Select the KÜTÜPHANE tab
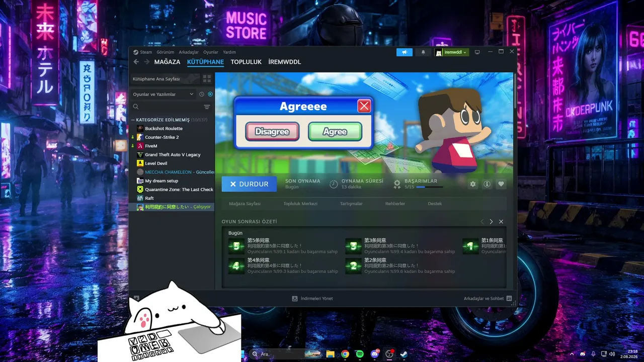The width and height of the screenshot is (644, 362). (205, 62)
